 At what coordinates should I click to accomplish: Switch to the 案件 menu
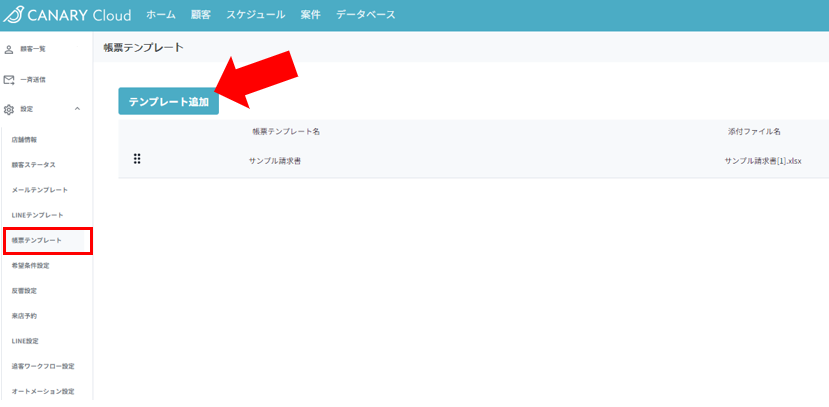[311, 15]
